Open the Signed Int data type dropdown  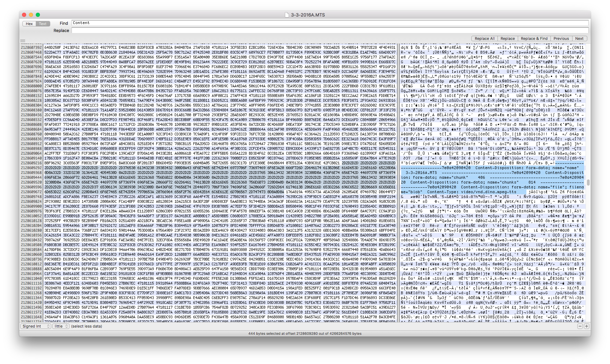[x=36, y=326]
